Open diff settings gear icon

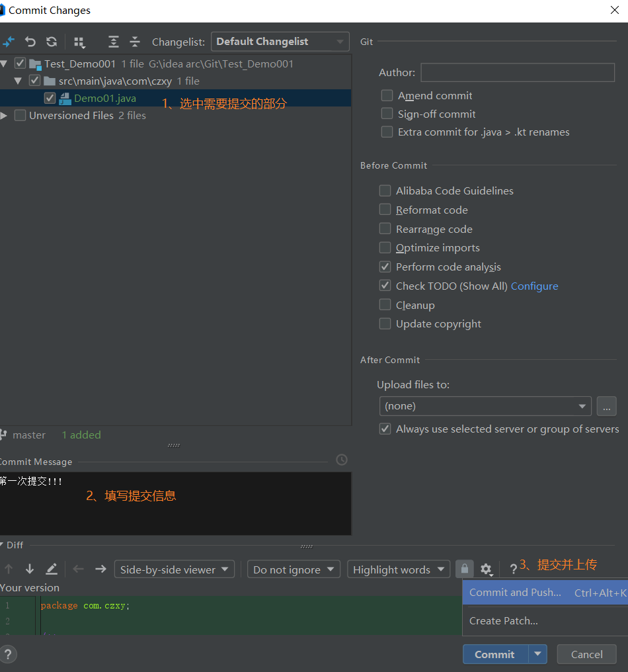487,569
